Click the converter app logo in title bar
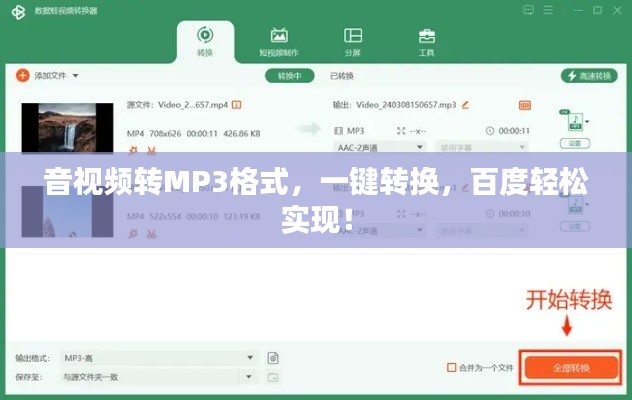 coord(18,12)
